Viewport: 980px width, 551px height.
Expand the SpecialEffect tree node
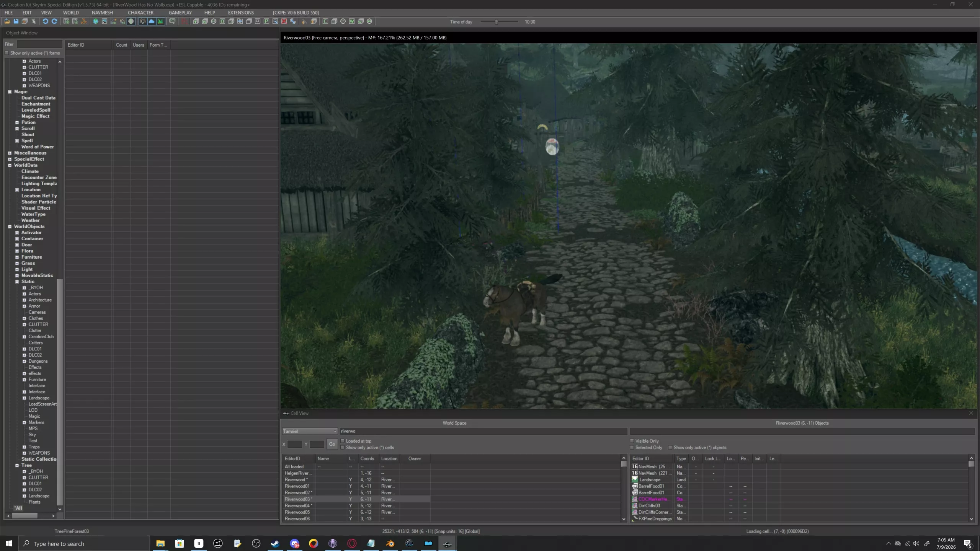(10, 159)
